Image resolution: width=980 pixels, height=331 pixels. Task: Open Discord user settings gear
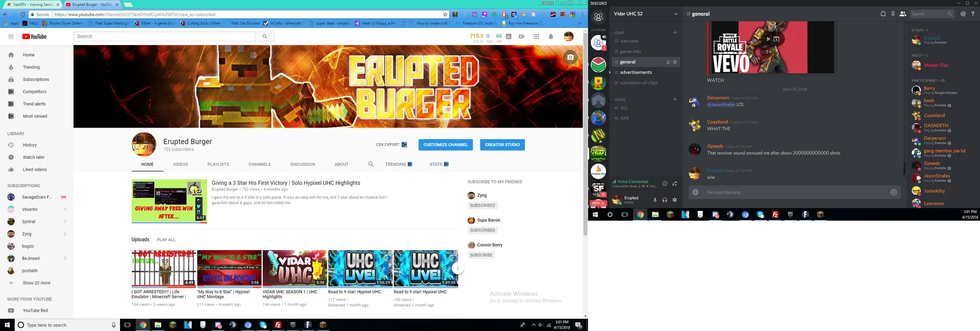[x=675, y=200]
